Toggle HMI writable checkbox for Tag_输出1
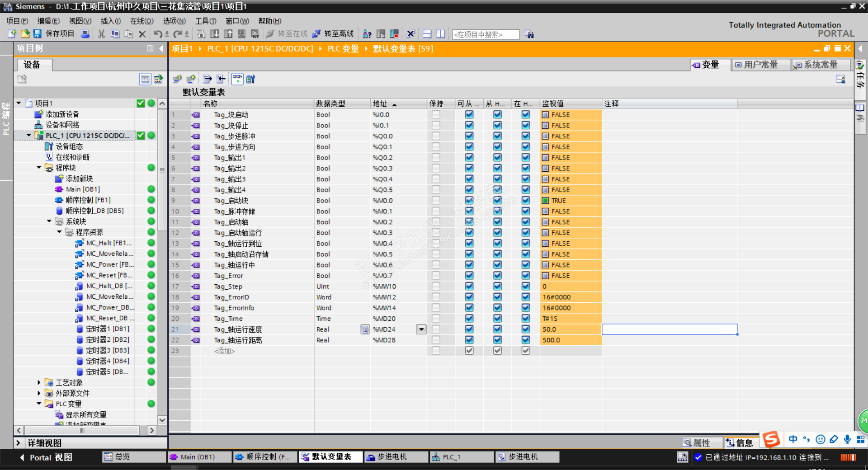868x470 pixels. pyautogui.click(x=497, y=158)
